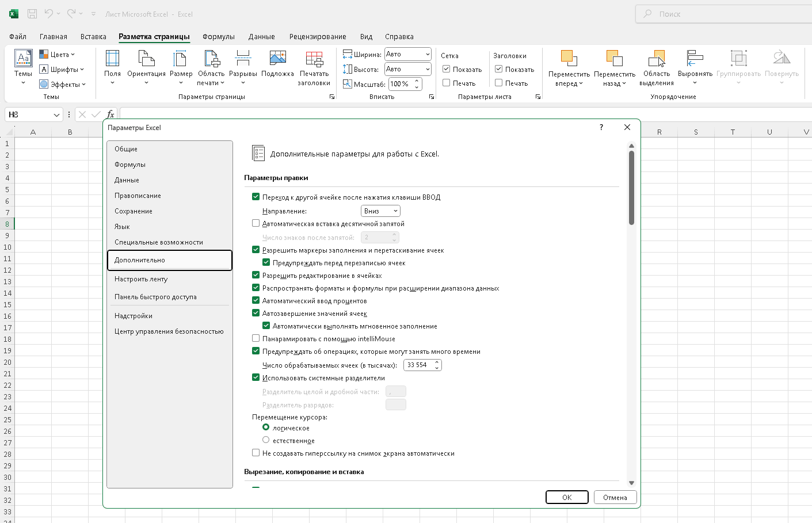812x523 pixels.
Task: Click the options dialog vertical scrollbar thumb
Action: pyautogui.click(x=631, y=188)
